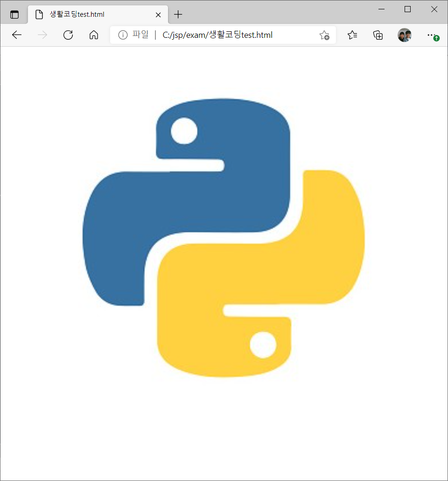Image resolution: width=448 pixels, height=481 pixels.
Task: Go back to previous page
Action: tap(17, 35)
